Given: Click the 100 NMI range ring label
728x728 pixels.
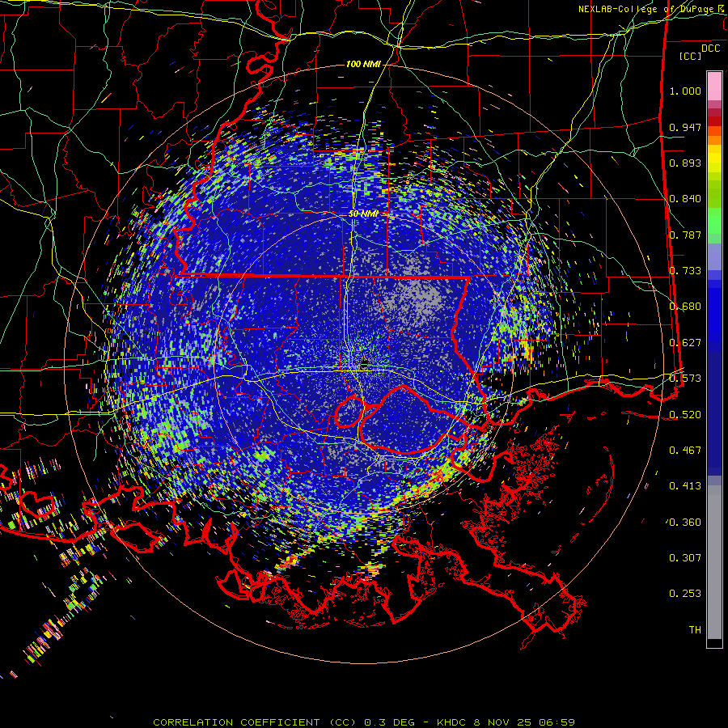Looking at the screenshot, I should tap(363, 64).
